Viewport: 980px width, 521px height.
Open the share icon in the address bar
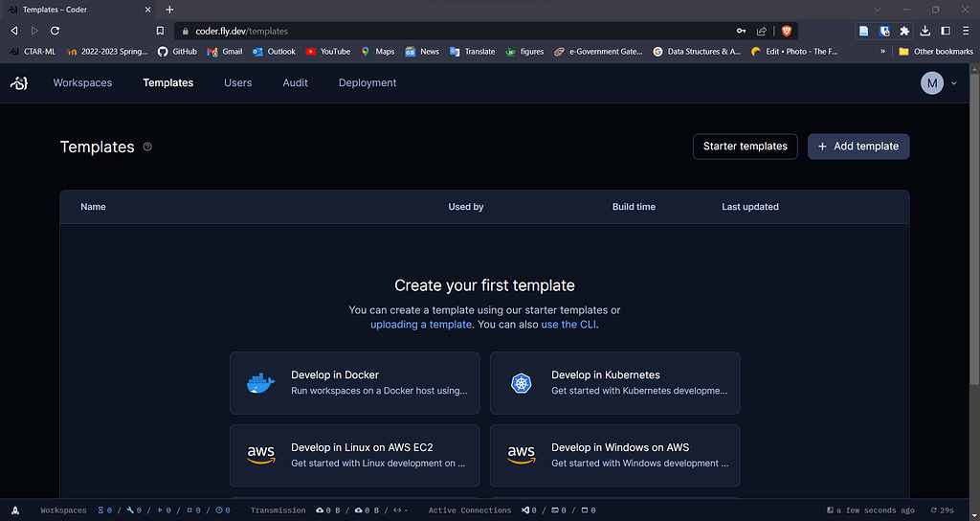click(761, 31)
